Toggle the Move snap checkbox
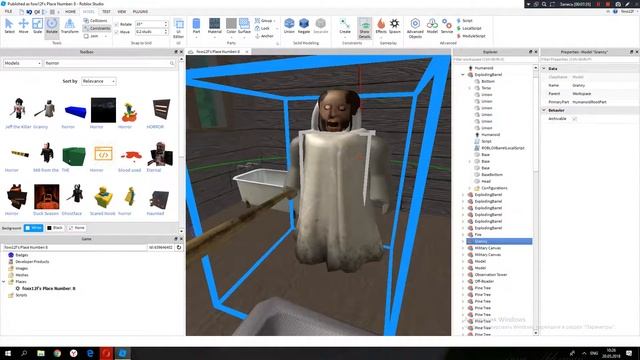The image size is (640, 360). pyautogui.click(x=116, y=32)
